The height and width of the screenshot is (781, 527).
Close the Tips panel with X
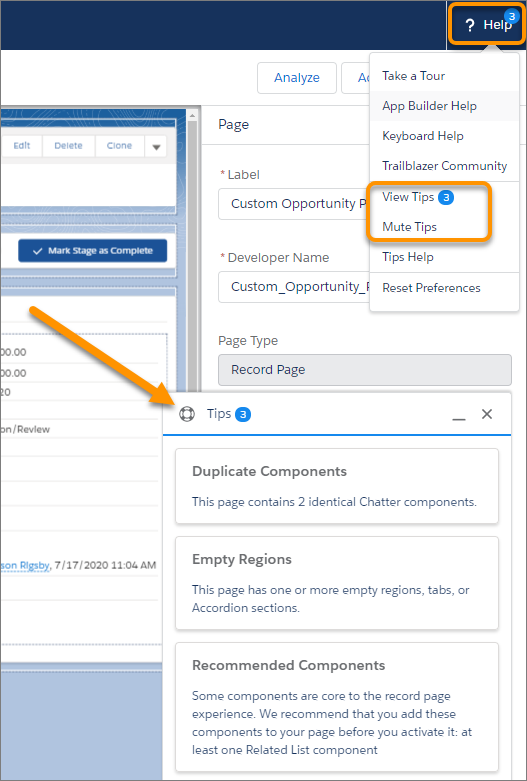point(487,414)
